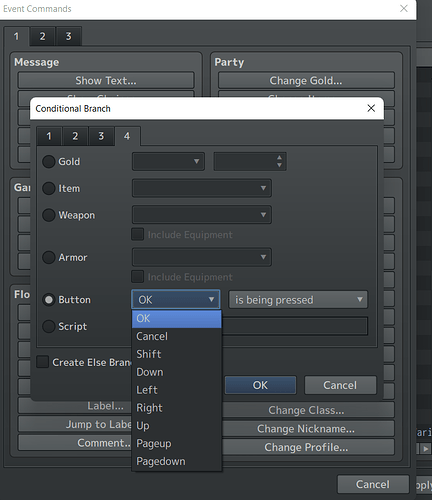Click the Show Text... command button
The height and width of the screenshot is (500, 432).
(106, 81)
